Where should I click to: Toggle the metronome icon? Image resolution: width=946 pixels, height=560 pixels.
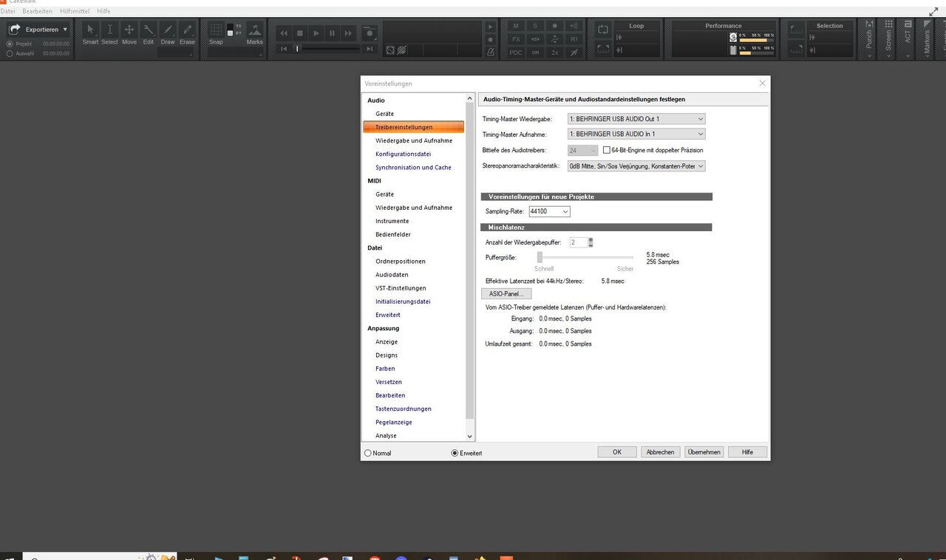pos(491,51)
